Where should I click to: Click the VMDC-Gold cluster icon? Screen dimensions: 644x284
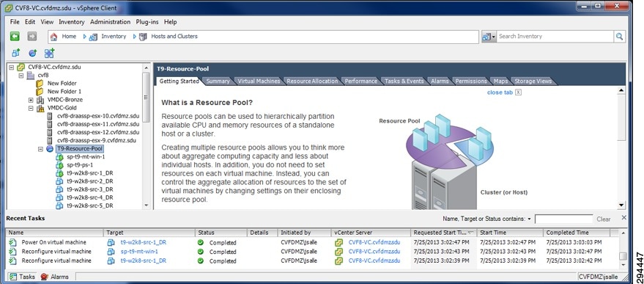(40, 109)
